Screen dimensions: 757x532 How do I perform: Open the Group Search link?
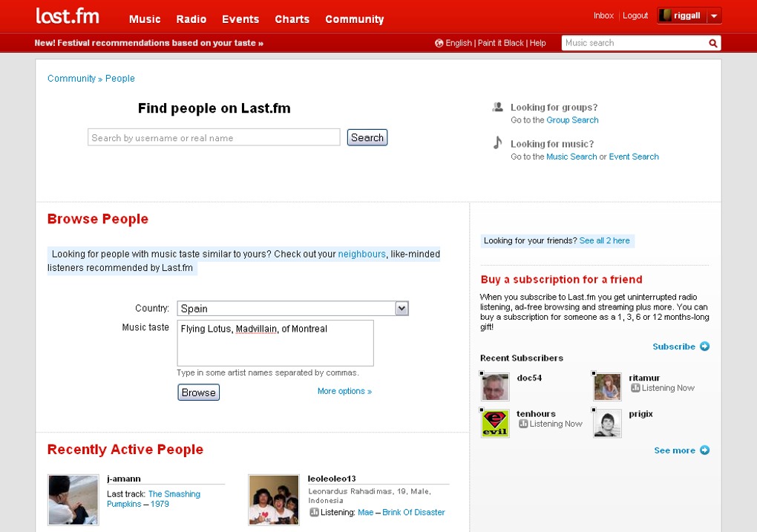[x=573, y=120]
